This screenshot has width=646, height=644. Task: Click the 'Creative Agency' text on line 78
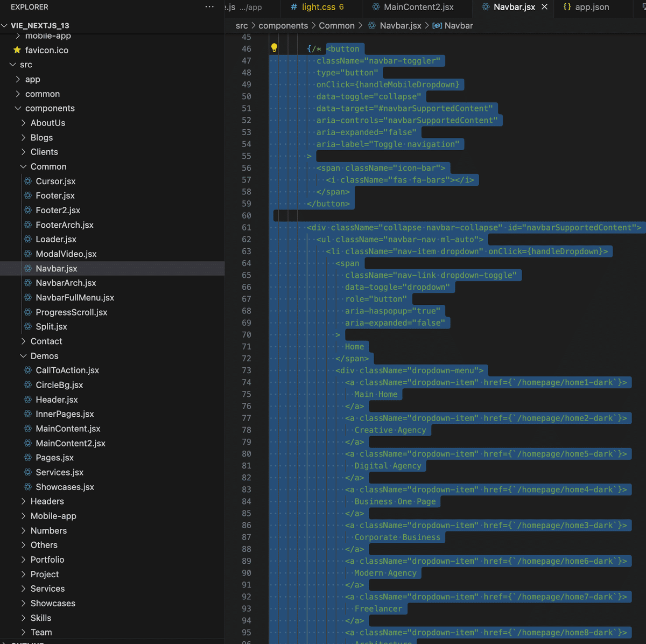(390, 430)
